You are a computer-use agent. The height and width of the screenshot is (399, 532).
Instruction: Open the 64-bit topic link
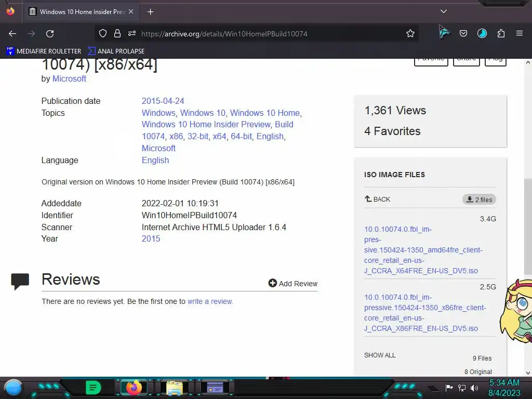241,137
